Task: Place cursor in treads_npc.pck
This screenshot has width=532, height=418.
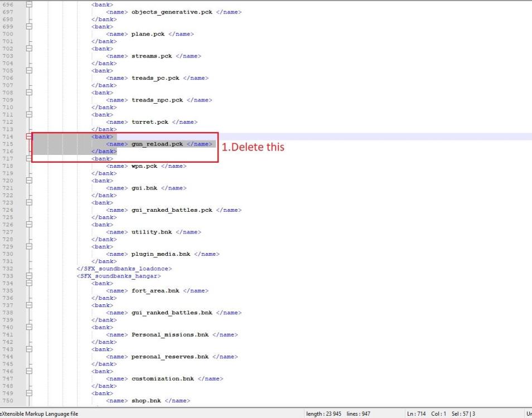Action: click(157, 100)
